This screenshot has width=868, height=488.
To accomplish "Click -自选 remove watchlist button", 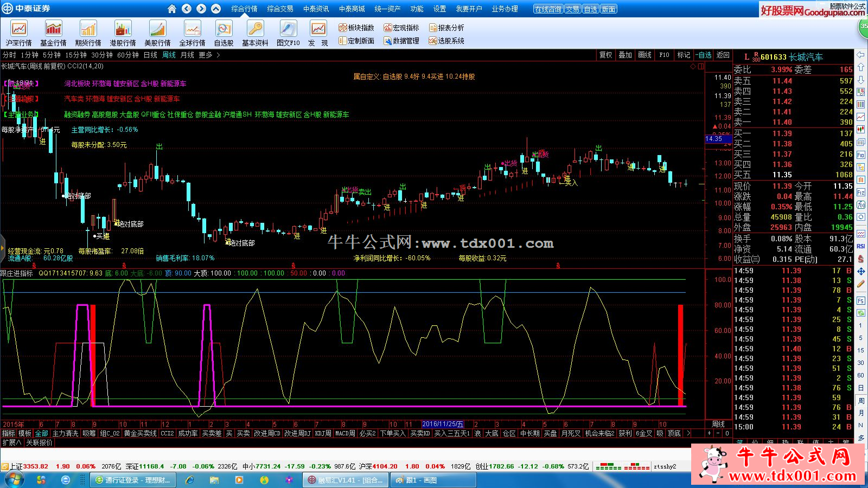I will point(704,55).
